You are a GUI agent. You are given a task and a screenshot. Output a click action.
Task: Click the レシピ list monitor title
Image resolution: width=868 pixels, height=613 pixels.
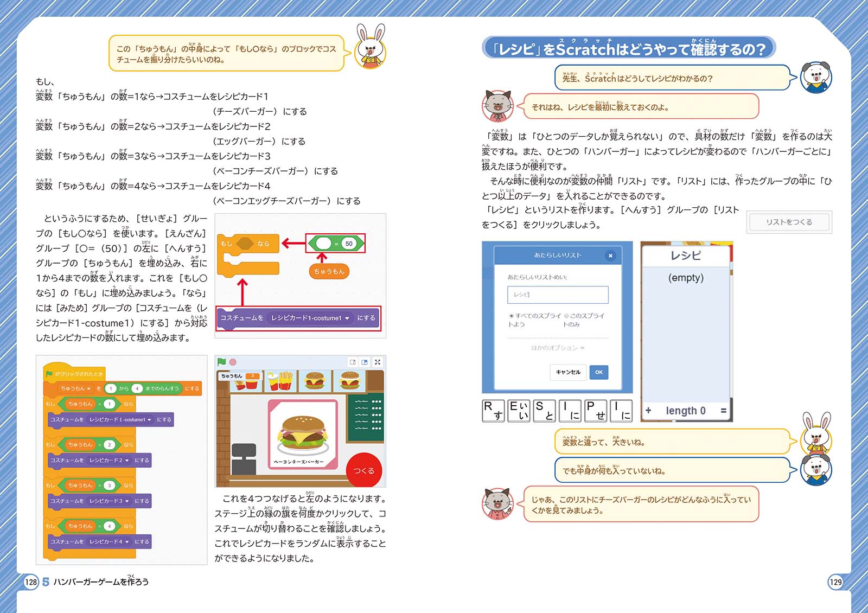[686, 256]
